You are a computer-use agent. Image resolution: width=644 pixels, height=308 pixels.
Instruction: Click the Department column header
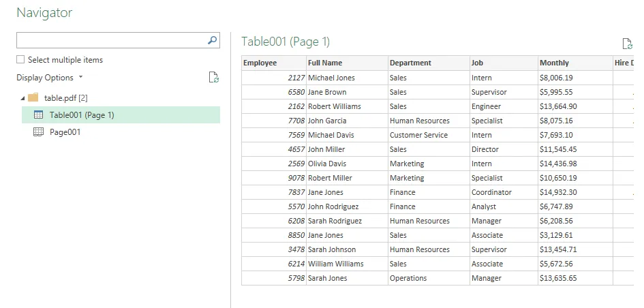(429, 63)
